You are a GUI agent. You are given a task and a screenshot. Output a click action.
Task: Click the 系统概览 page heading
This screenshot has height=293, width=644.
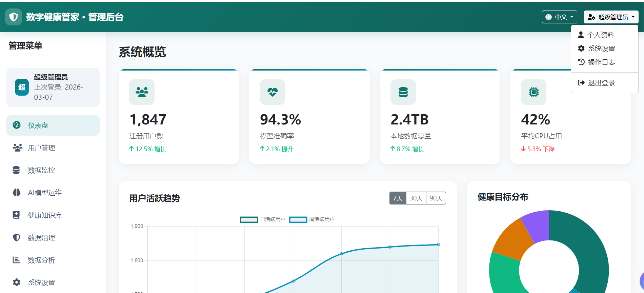[x=142, y=52]
